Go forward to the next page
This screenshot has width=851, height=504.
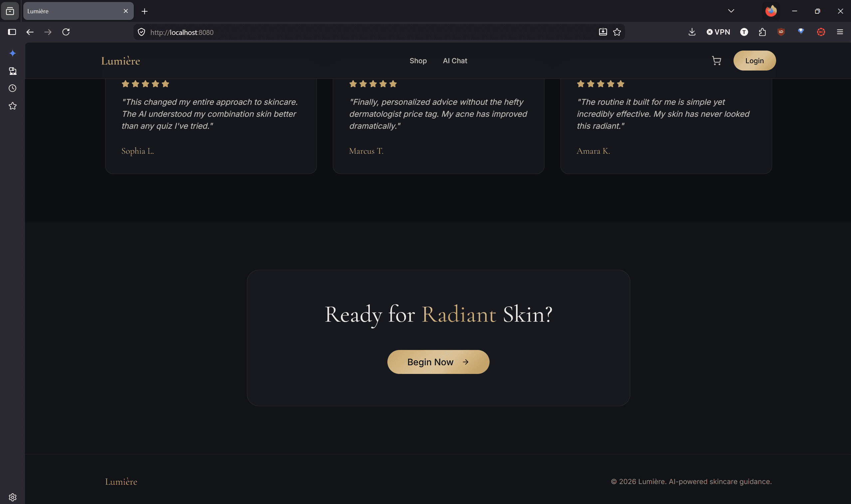pyautogui.click(x=48, y=32)
